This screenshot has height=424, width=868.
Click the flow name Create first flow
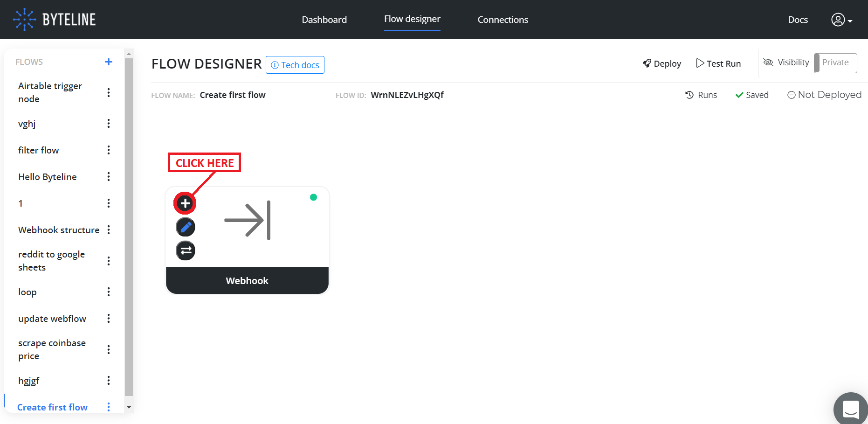[x=233, y=95]
